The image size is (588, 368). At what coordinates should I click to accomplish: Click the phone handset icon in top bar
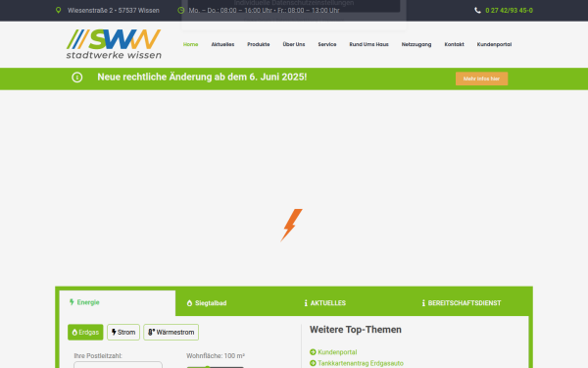477,10
